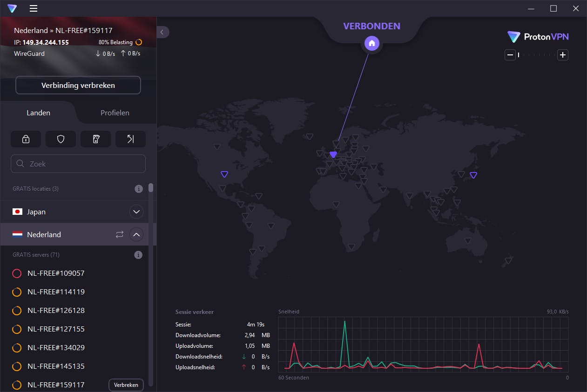Select the Nederland country row
The width and height of the screenshot is (587, 392).
click(74, 234)
